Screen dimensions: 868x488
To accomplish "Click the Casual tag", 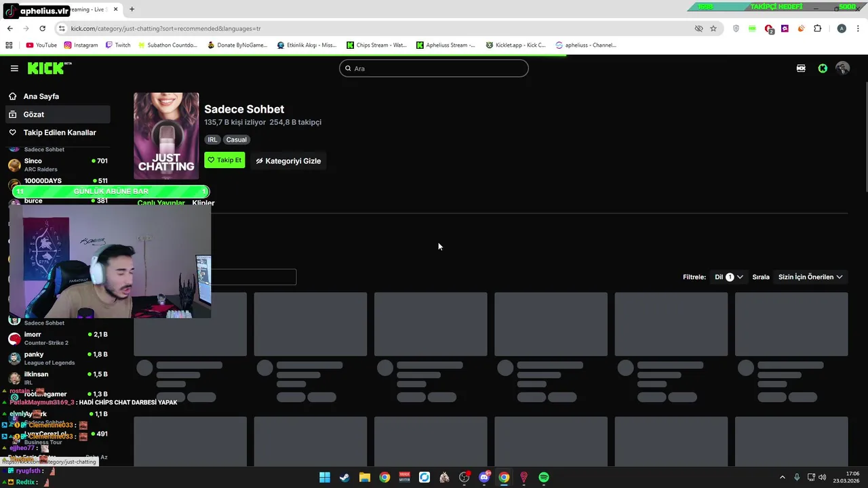I will [237, 140].
